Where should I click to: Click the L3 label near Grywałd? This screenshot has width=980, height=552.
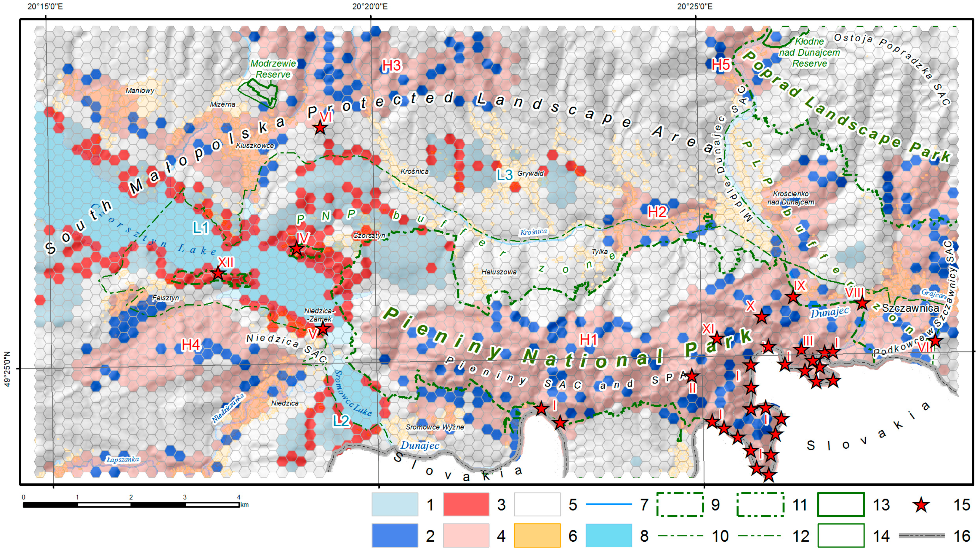(x=505, y=175)
